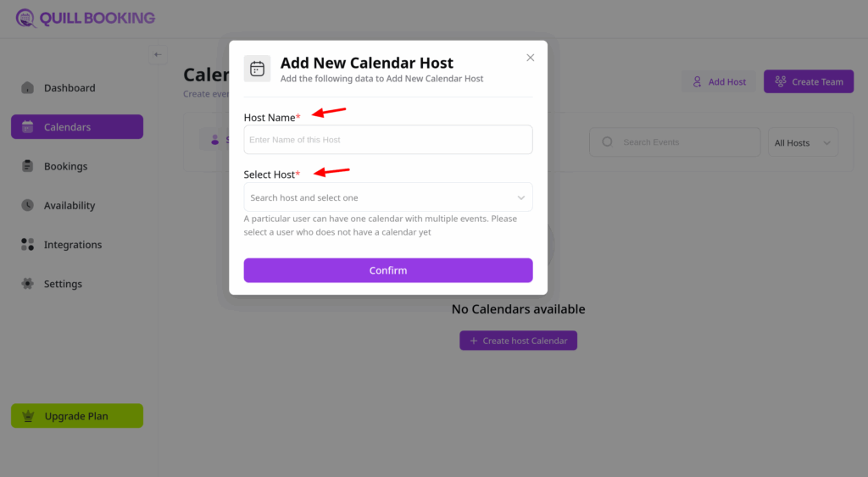Collapse the sidebar with the arrow icon
Viewport: 868px width, 477px height.
(x=158, y=55)
